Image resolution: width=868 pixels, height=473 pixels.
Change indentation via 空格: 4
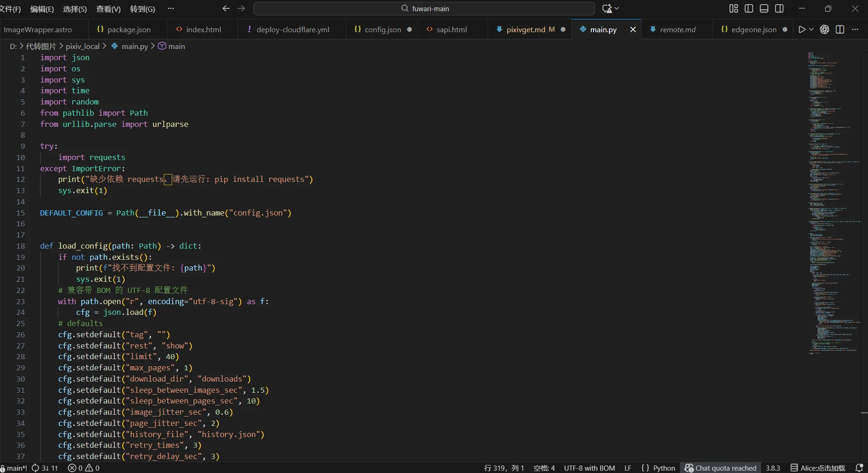coord(544,468)
